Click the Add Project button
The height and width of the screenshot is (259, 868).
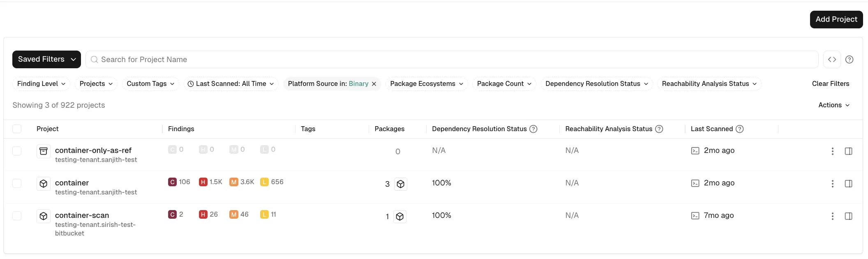836,19
